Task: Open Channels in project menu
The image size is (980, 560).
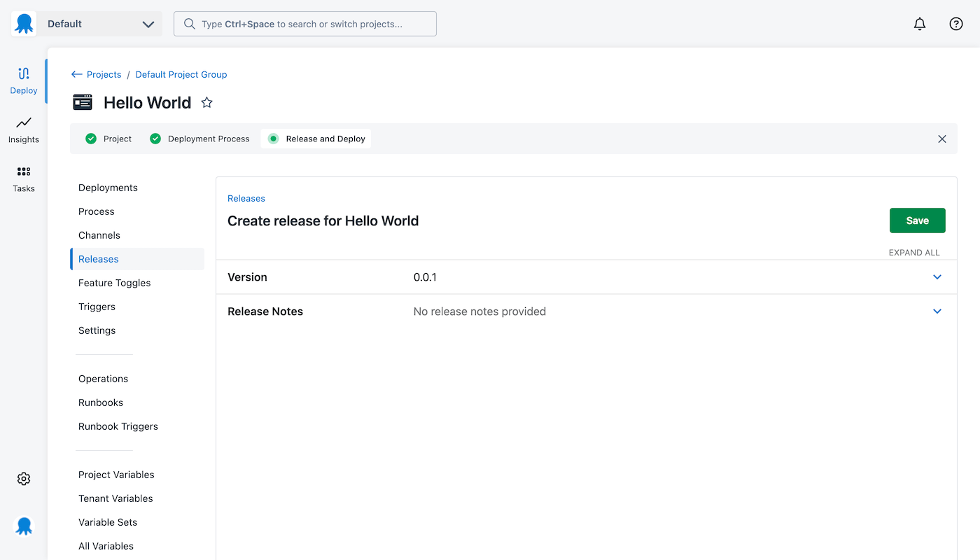Action: coord(99,235)
